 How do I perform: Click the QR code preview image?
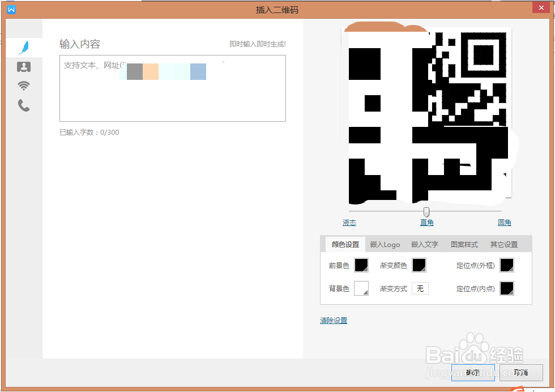[x=426, y=113]
